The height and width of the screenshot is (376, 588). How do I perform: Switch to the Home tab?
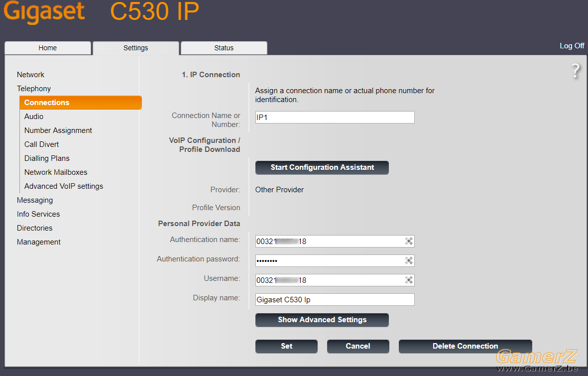click(48, 48)
